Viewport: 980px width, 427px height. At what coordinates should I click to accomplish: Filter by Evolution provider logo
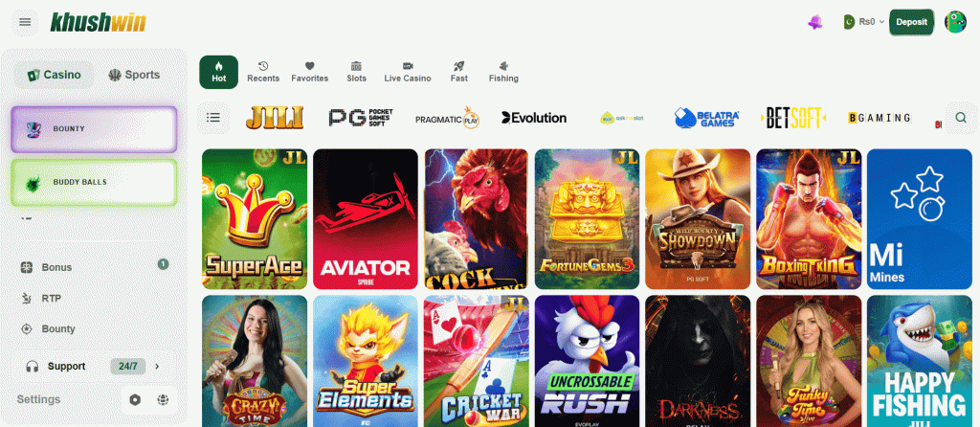[534, 118]
